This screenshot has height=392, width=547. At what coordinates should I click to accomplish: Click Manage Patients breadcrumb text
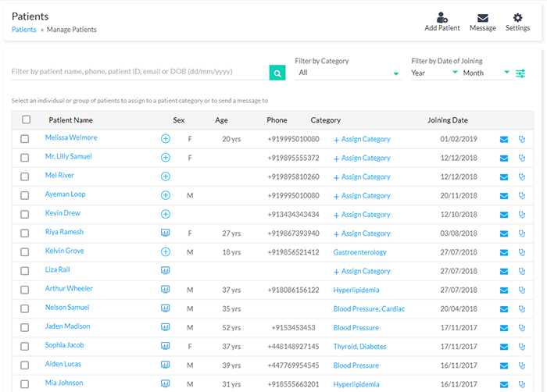point(72,30)
